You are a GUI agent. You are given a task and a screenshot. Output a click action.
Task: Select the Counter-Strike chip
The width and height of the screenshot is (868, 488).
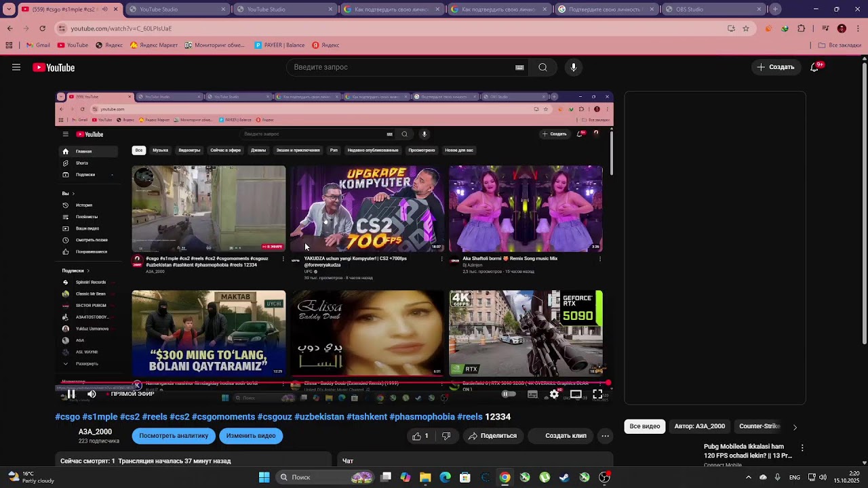[x=759, y=426]
